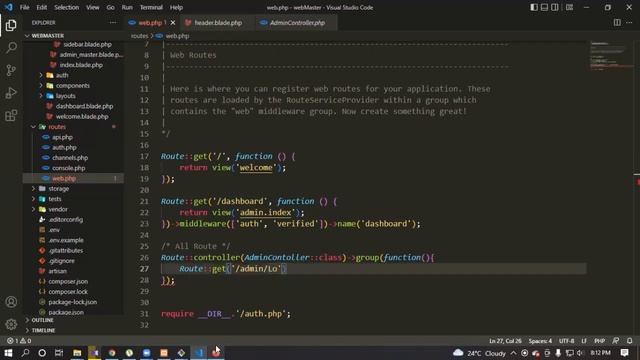Open the Run and Debug view
Viewport: 640px width, 360px height.
click(x=11, y=93)
